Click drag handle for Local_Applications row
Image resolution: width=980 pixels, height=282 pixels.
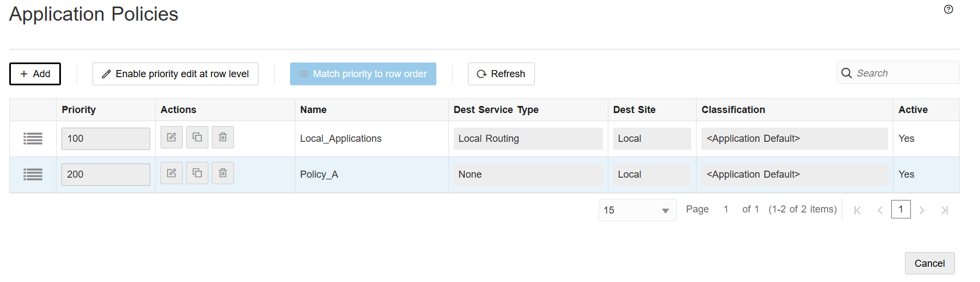tap(33, 139)
